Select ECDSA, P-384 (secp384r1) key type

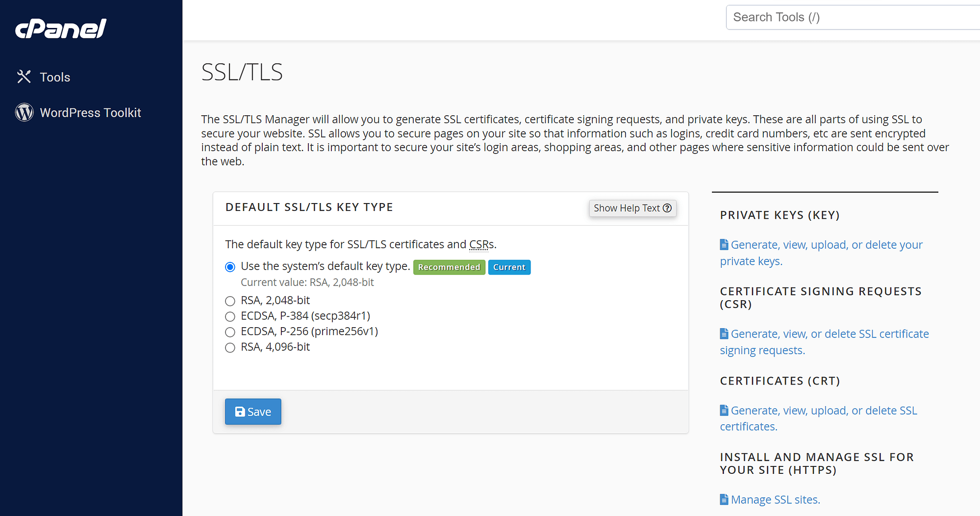[230, 316]
